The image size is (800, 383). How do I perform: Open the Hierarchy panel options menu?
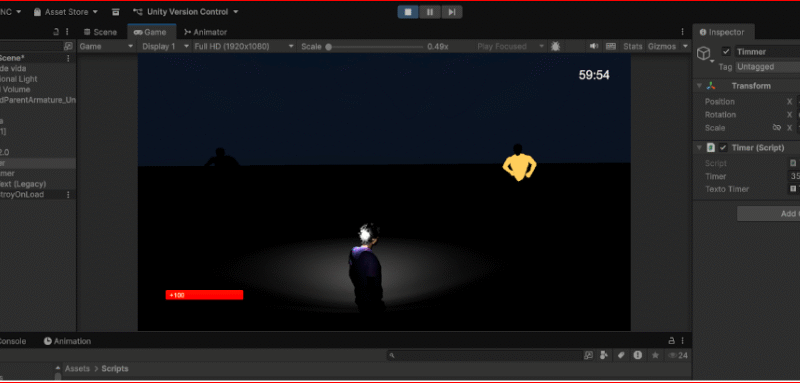click(x=67, y=32)
